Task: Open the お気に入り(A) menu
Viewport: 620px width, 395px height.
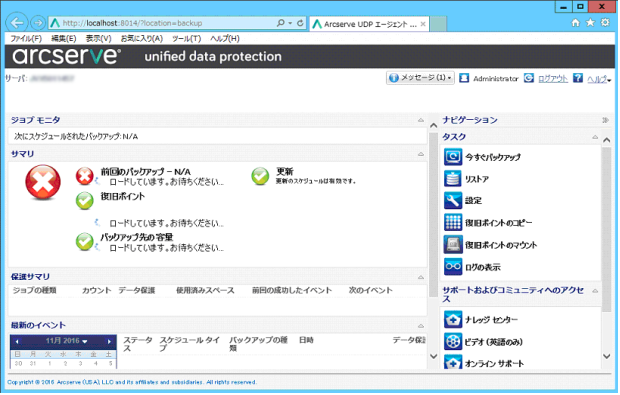Action: (142, 38)
